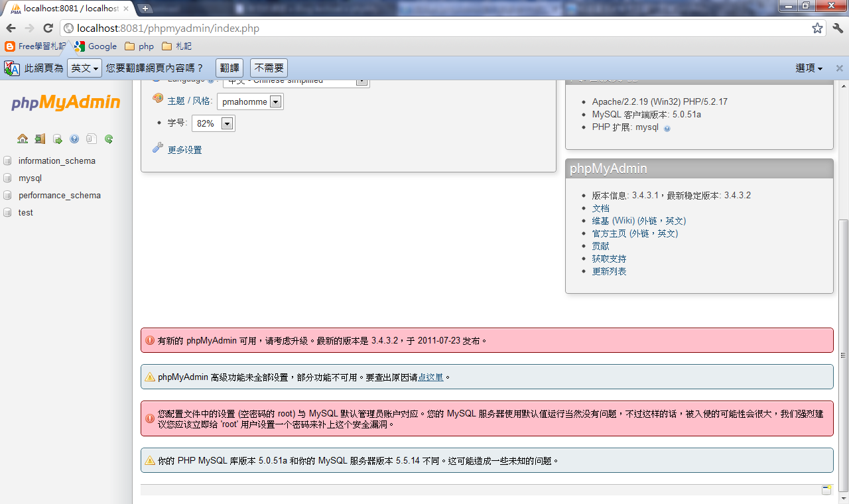Click the Google Translate bar icon
The height and width of the screenshot is (504, 849).
(x=11, y=68)
